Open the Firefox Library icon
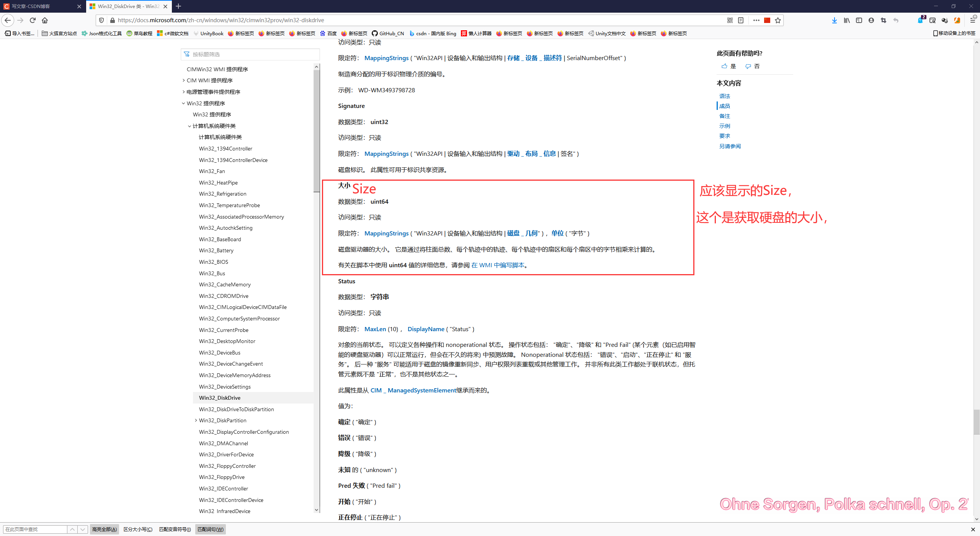This screenshot has width=980, height=536. pyautogui.click(x=847, y=20)
